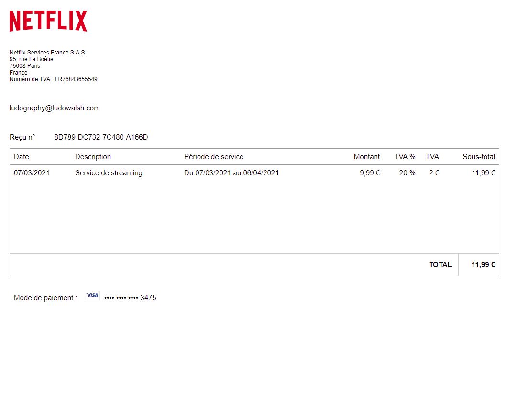507x420 pixels.
Task: Click the Description column header
Action: tap(93, 157)
